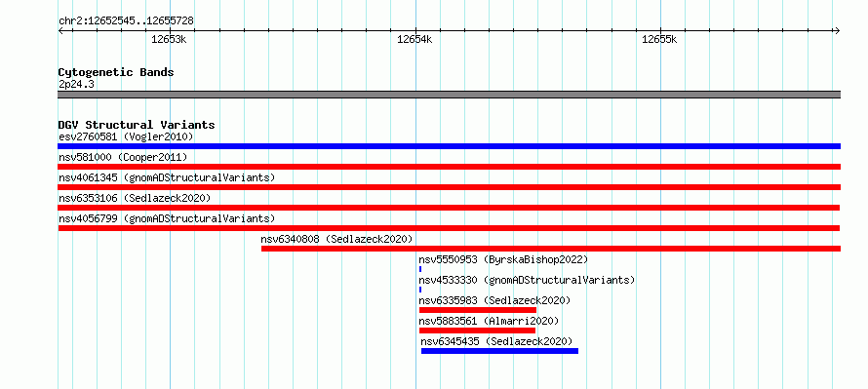Click the small blue nsv5550953 marker

420,269
